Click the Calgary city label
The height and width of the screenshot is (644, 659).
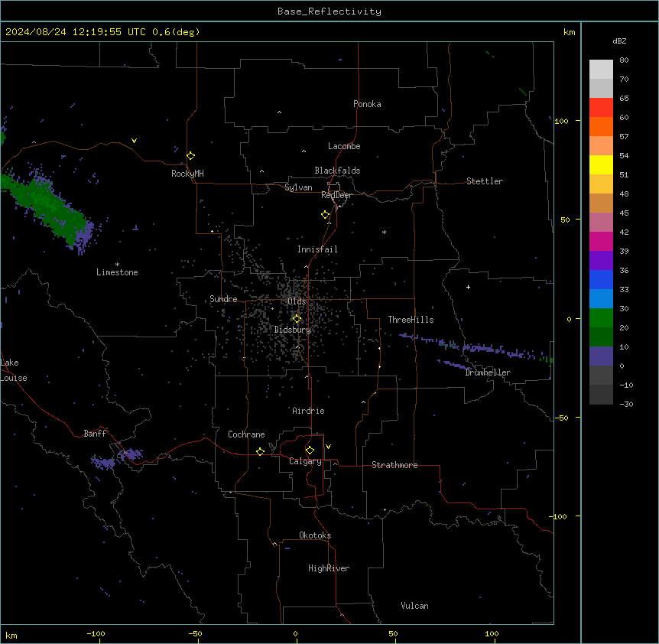[x=305, y=461]
